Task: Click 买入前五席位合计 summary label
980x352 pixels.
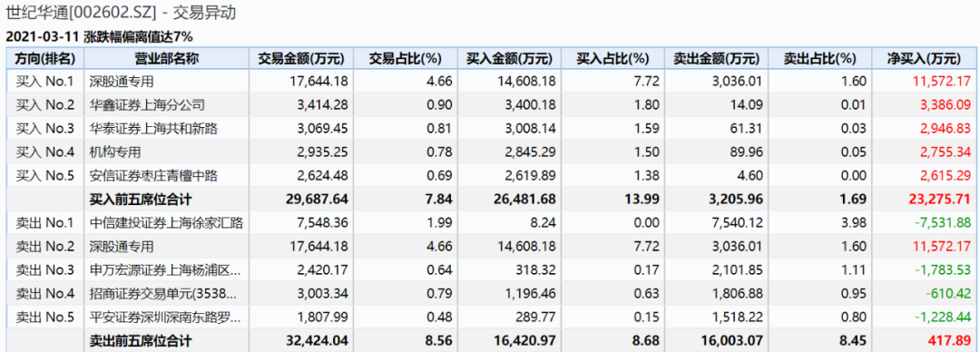Action: [x=141, y=200]
